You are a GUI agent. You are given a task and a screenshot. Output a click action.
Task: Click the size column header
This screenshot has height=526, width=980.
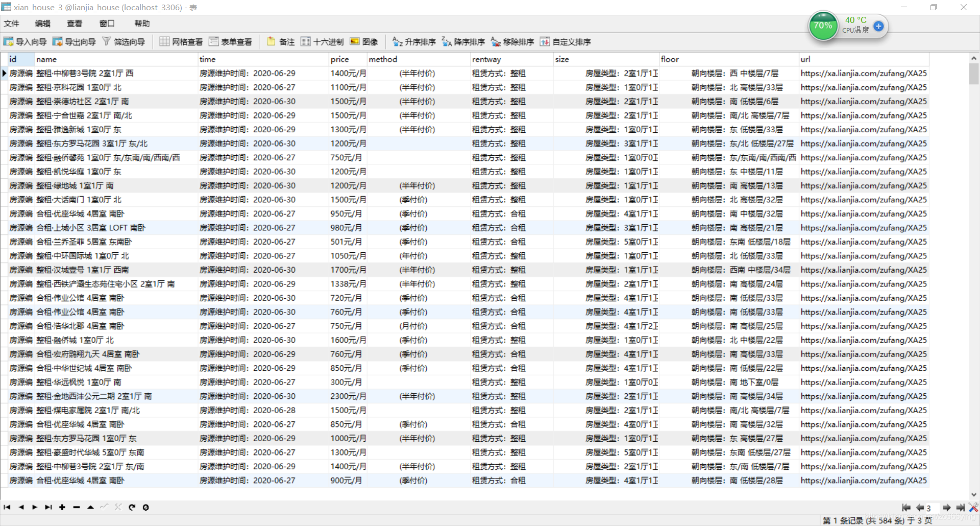click(607, 59)
